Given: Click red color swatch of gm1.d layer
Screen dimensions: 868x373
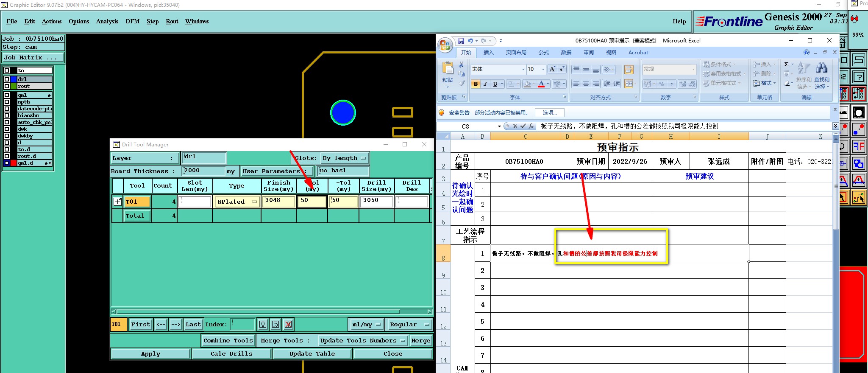Looking at the screenshot, I should coord(14,163).
